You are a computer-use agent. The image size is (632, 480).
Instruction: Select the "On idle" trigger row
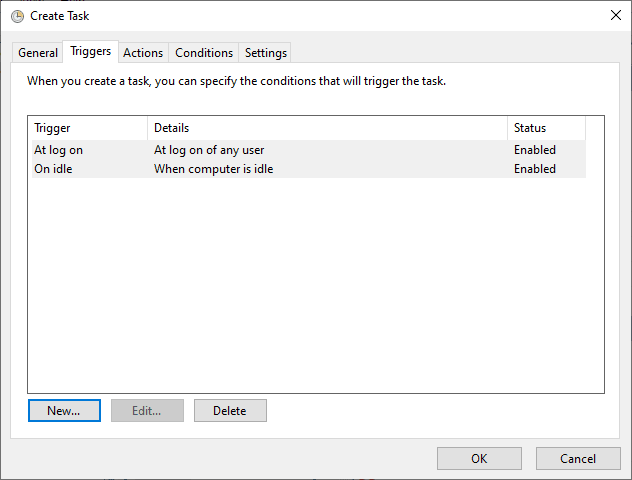point(53,169)
